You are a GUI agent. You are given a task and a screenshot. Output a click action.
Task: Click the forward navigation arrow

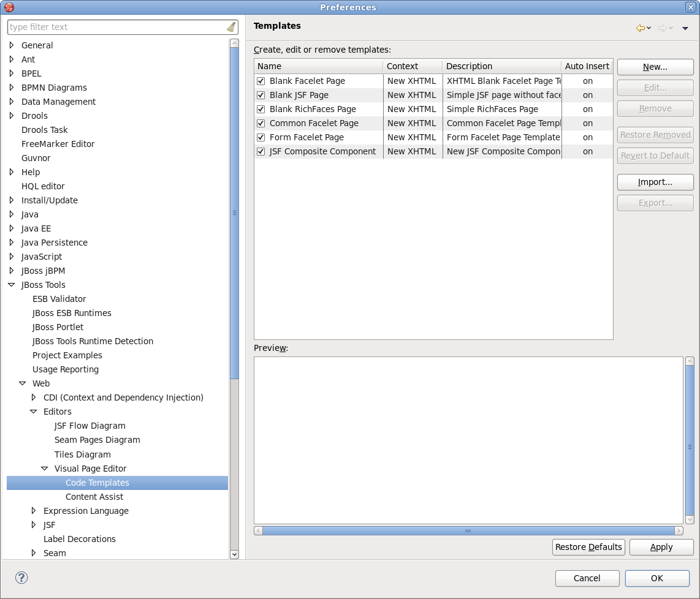click(663, 28)
